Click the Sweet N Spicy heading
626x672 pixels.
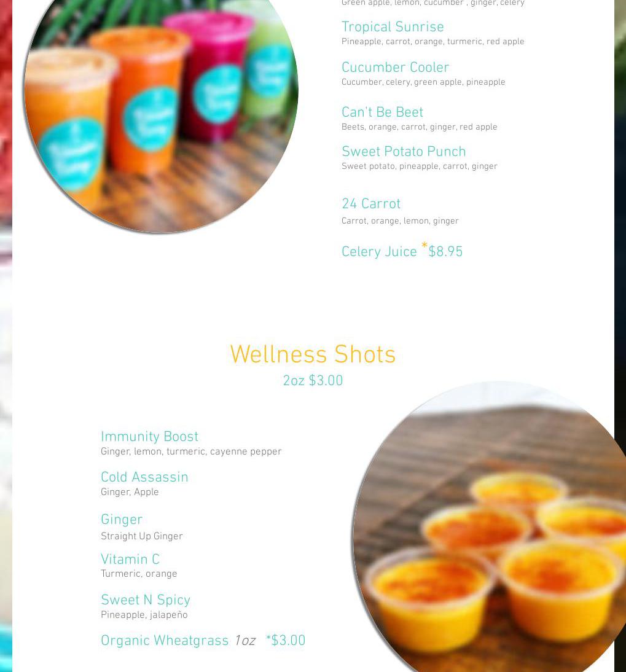point(146,600)
